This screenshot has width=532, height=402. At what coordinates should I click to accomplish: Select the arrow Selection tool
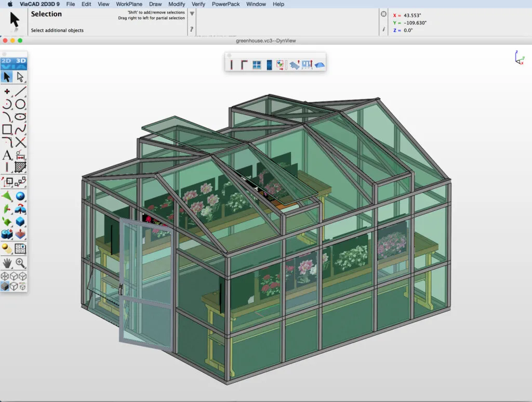(8, 77)
